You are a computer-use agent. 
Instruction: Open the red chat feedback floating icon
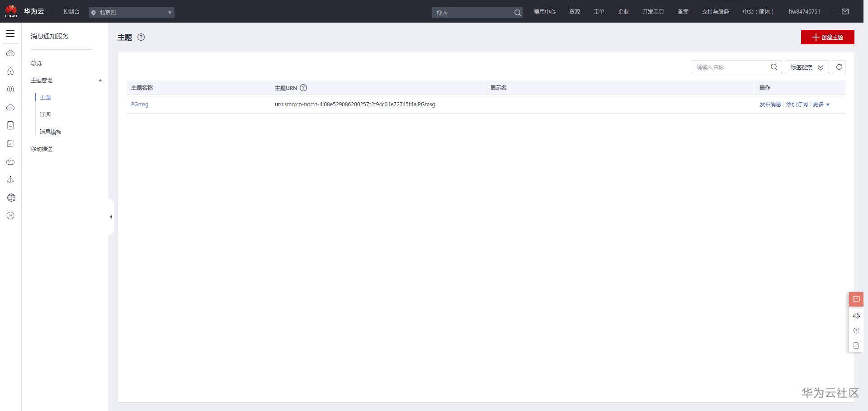point(856,299)
